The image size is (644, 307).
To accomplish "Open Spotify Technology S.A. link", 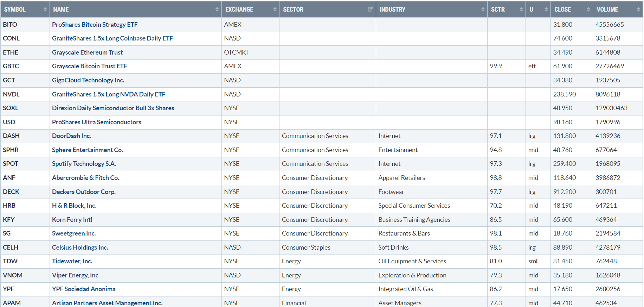I will [x=84, y=164].
